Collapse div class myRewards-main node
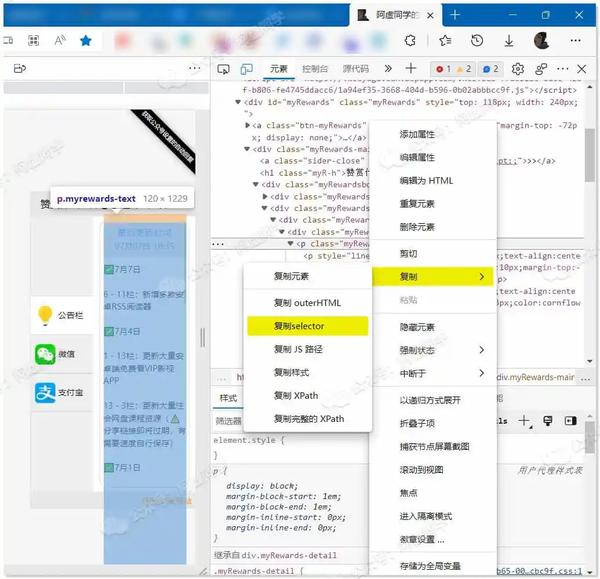This screenshot has width=600, height=579. pos(247,149)
